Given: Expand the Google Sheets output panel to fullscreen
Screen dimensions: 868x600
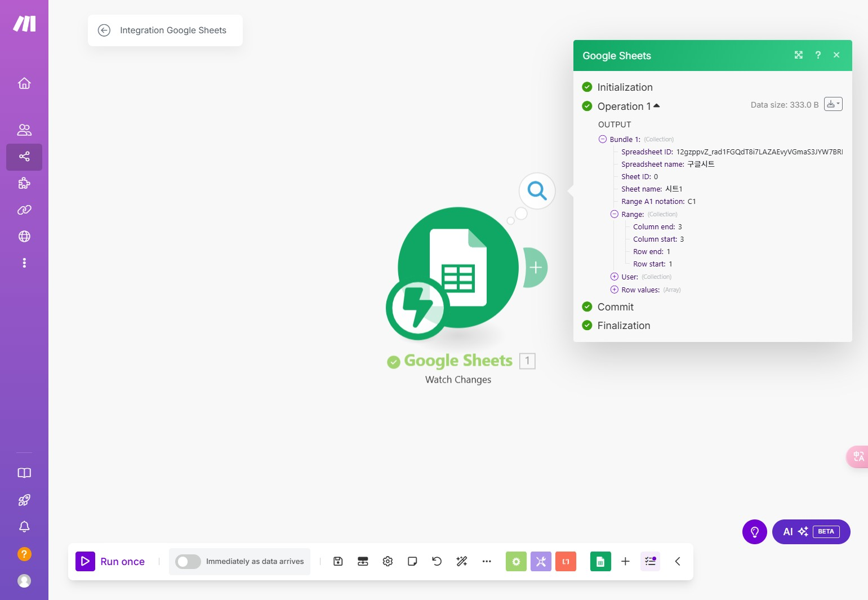Looking at the screenshot, I should (799, 55).
